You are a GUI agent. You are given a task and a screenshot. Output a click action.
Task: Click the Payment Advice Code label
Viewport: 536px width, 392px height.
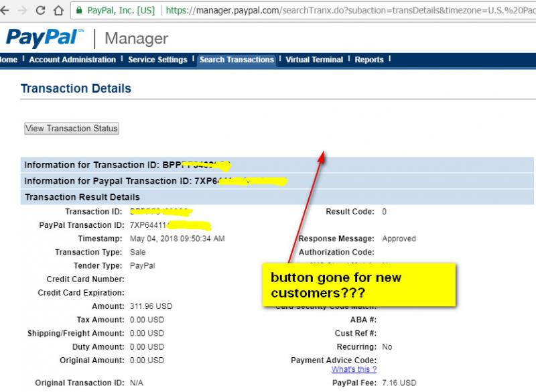click(334, 361)
